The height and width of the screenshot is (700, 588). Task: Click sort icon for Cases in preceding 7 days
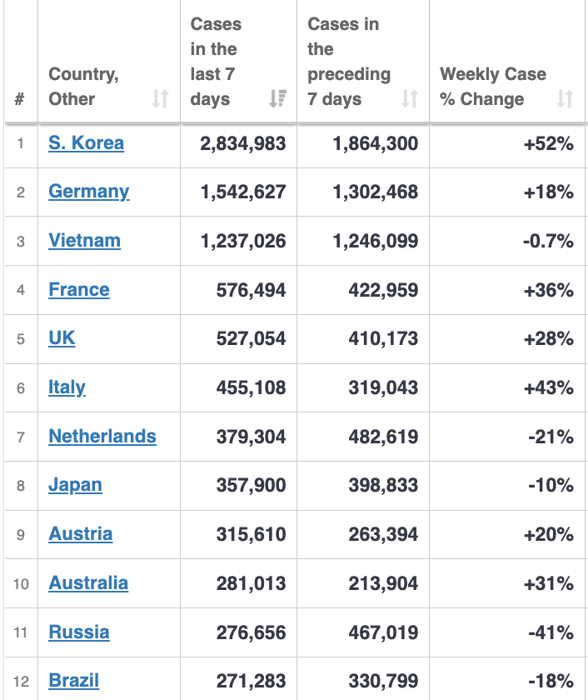click(409, 99)
